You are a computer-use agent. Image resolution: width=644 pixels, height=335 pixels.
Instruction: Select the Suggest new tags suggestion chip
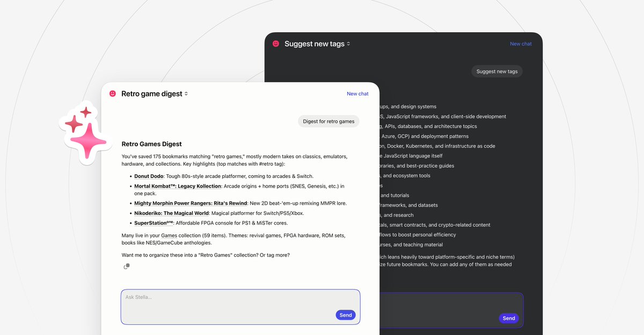[496, 71]
